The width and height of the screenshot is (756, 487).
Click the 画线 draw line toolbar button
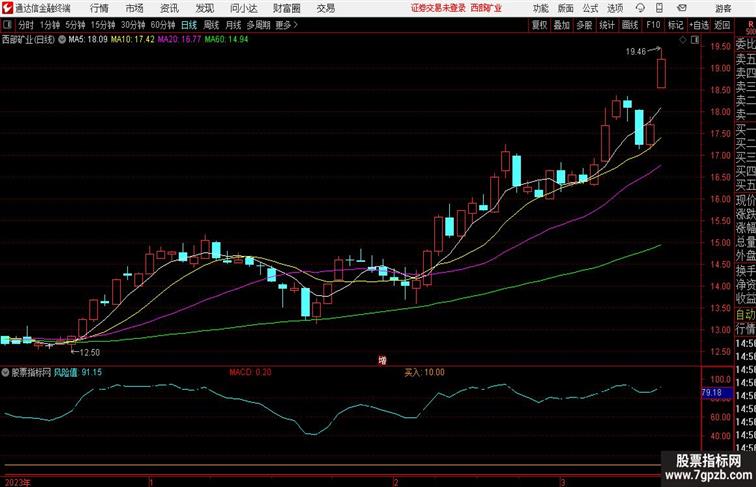click(x=630, y=25)
